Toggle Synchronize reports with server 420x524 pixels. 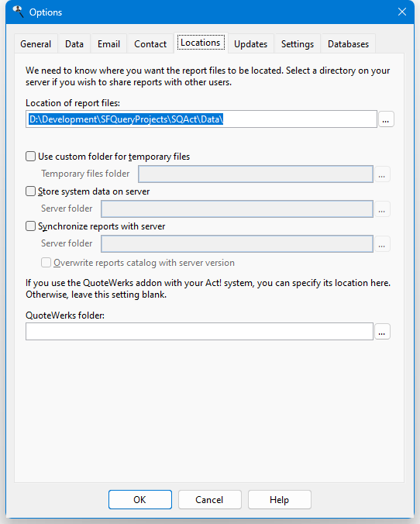click(x=30, y=226)
